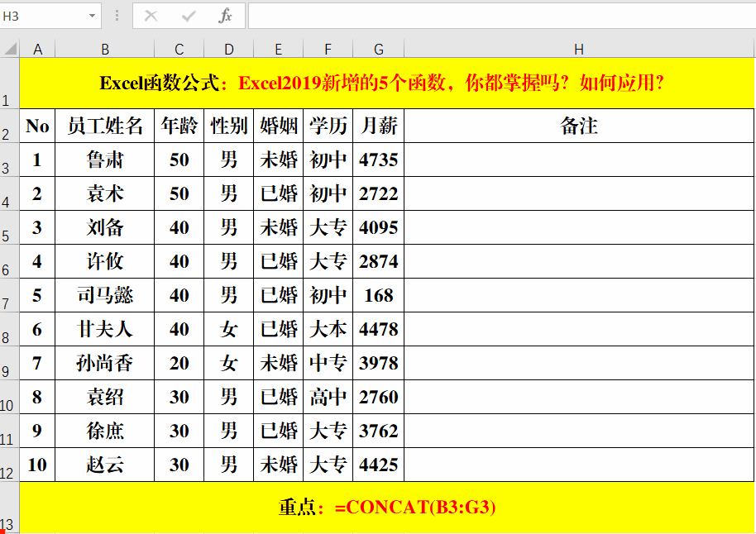
Task: Click the formula bar vertical dots handle
Action: pos(117,16)
